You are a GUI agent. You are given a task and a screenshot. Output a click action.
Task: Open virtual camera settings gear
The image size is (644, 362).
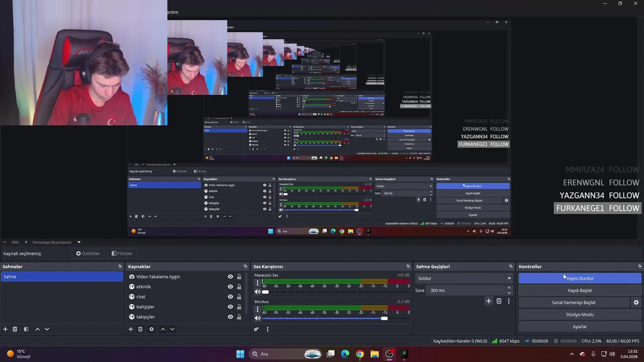tap(636, 303)
